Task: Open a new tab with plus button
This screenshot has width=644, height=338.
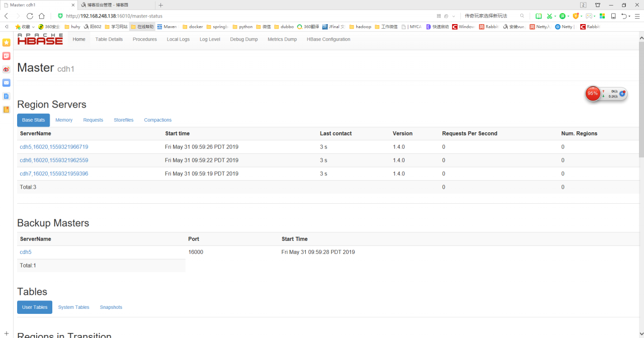Action: (161, 5)
